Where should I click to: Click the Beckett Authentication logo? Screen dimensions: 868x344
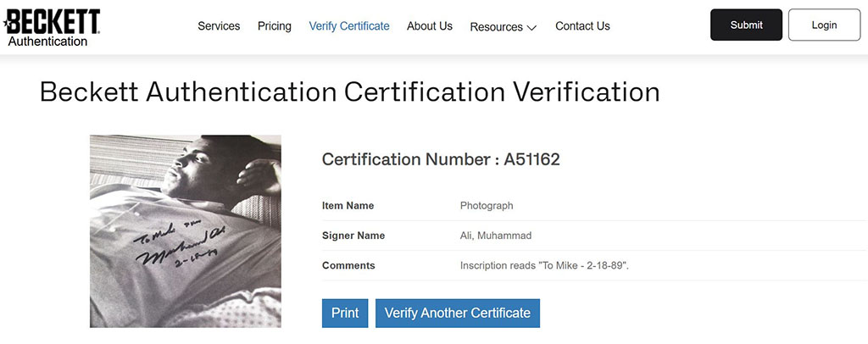pyautogui.click(x=53, y=27)
